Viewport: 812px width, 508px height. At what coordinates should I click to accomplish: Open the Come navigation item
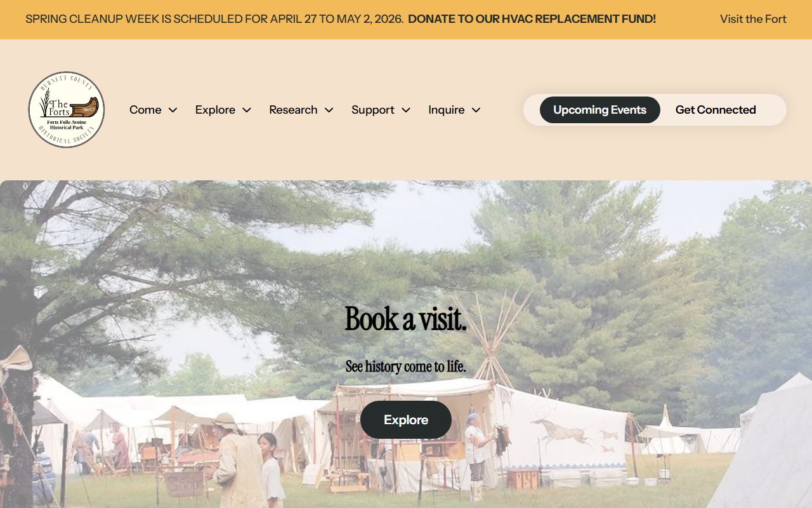click(145, 110)
